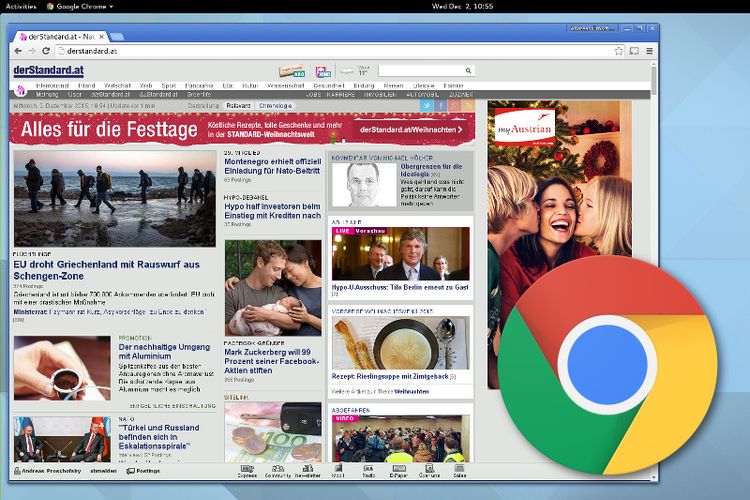The image size is (750, 500).
Task: Open the Newsletter icon in the bottom bar
Action: 306,470
